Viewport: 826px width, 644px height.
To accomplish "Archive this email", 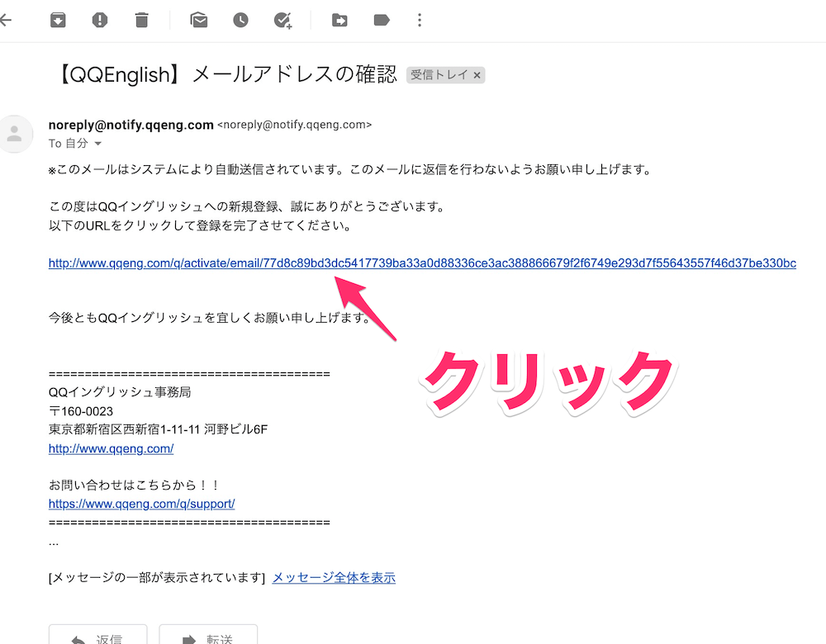I will [58, 21].
